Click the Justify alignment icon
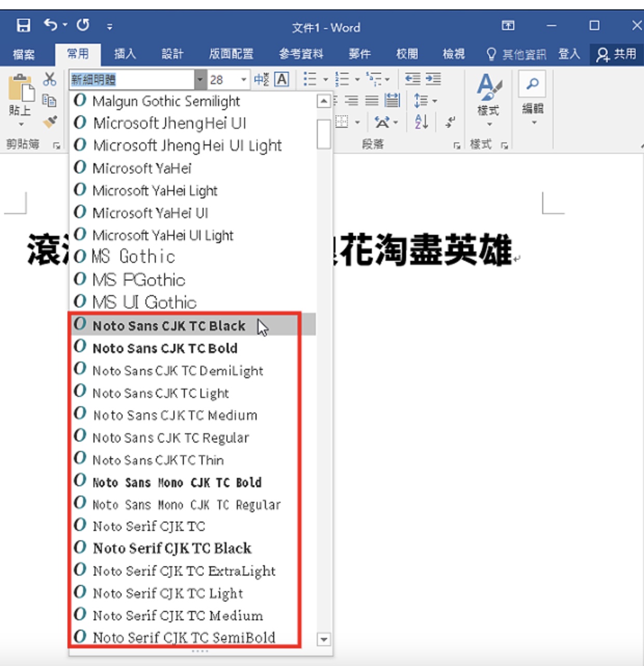644x666 pixels. [372, 100]
